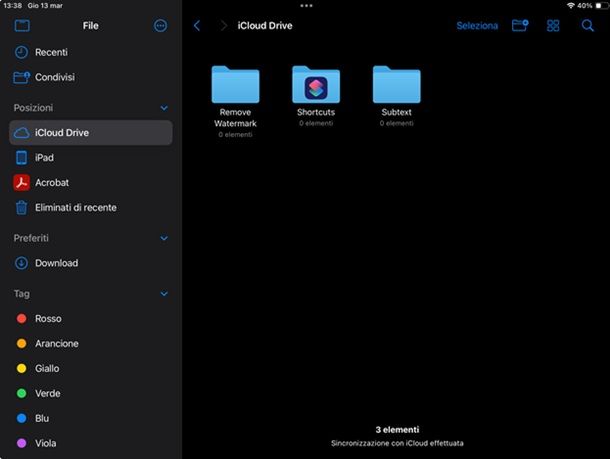Image resolution: width=610 pixels, height=459 pixels.
Task: Tap Seleziona to select items
Action: 477,26
